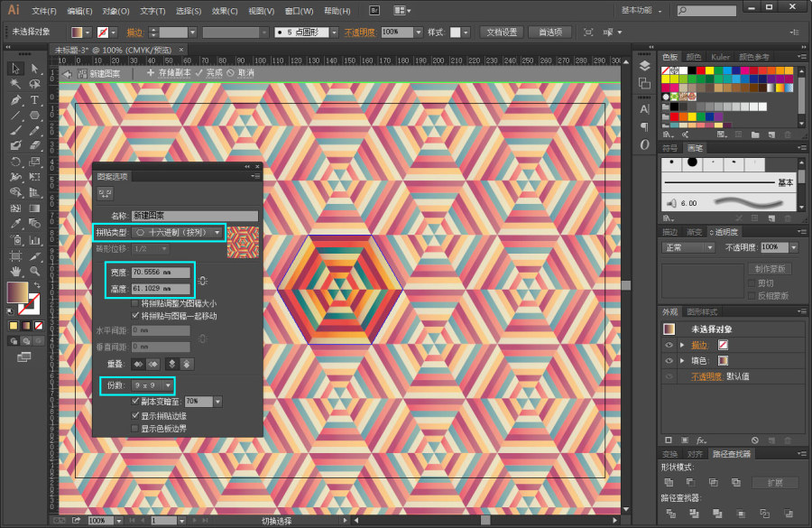Activate the Column Graph tool
The width and height of the screenshot is (812, 528).
coord(34,240)
